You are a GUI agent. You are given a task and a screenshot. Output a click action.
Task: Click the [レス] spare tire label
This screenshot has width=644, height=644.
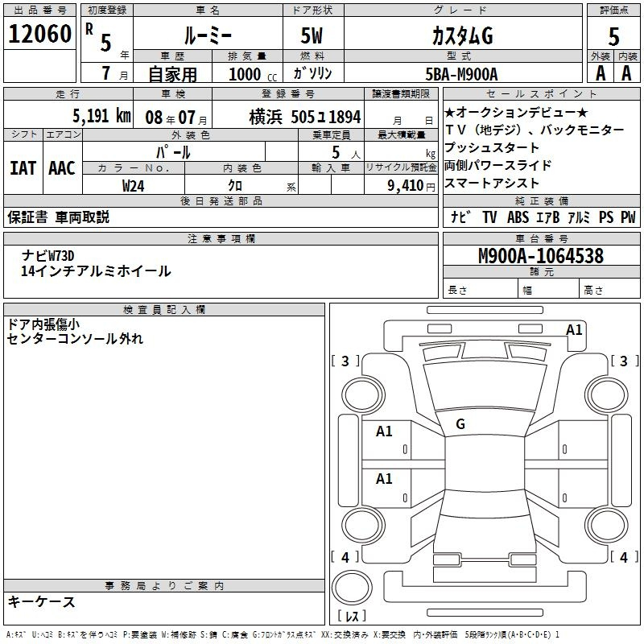tap(352, 616)
